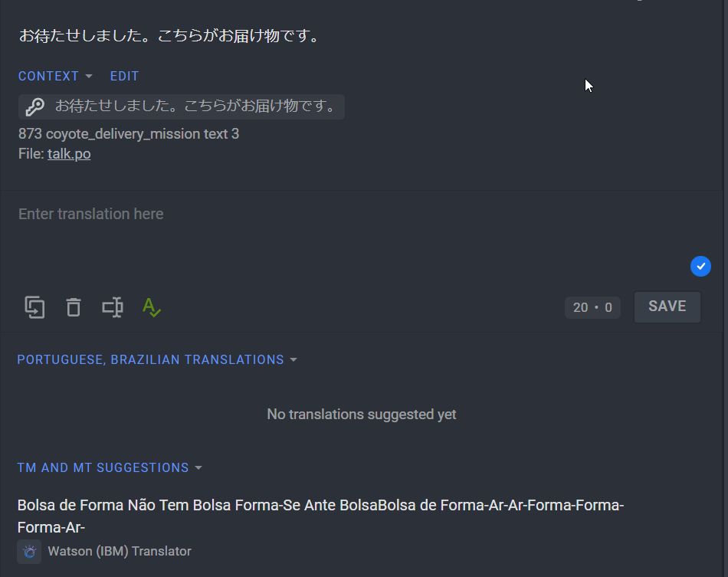Click the trash clear translation icon
Image resolution: width=728 pixels, height=577 pixels.
[x=74, y=307]
